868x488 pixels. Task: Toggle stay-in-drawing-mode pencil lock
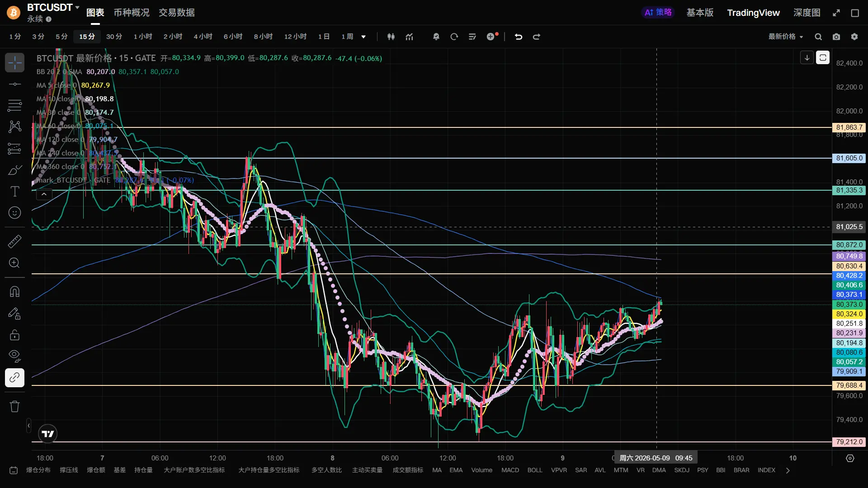(14, 314)
